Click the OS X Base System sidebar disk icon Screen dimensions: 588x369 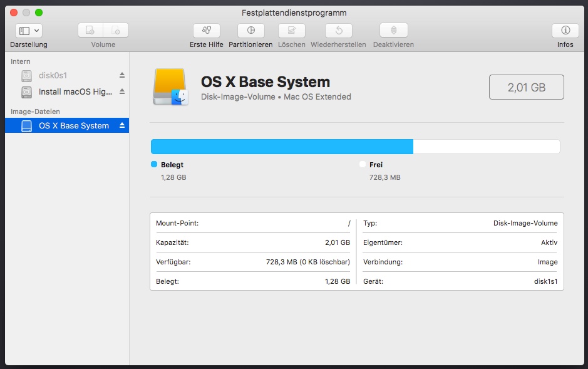tap(27, 126)
